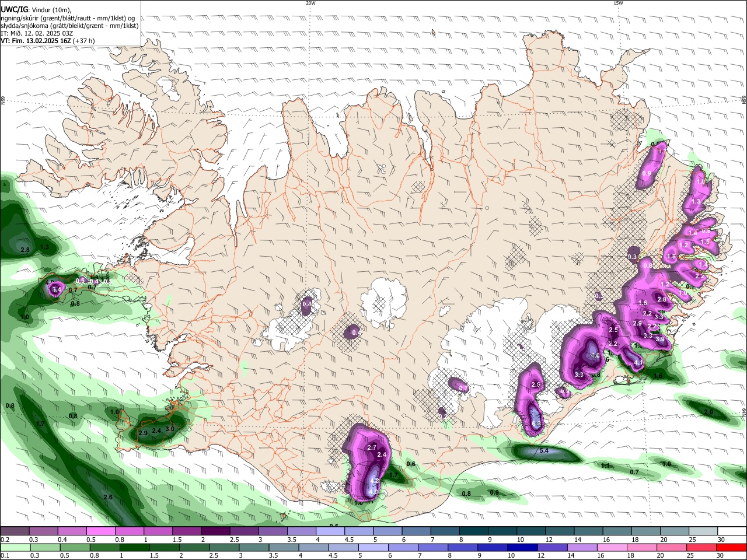Click the bright pink swatch between 0.5 and 0.8
747x560 pixels.
100,531
